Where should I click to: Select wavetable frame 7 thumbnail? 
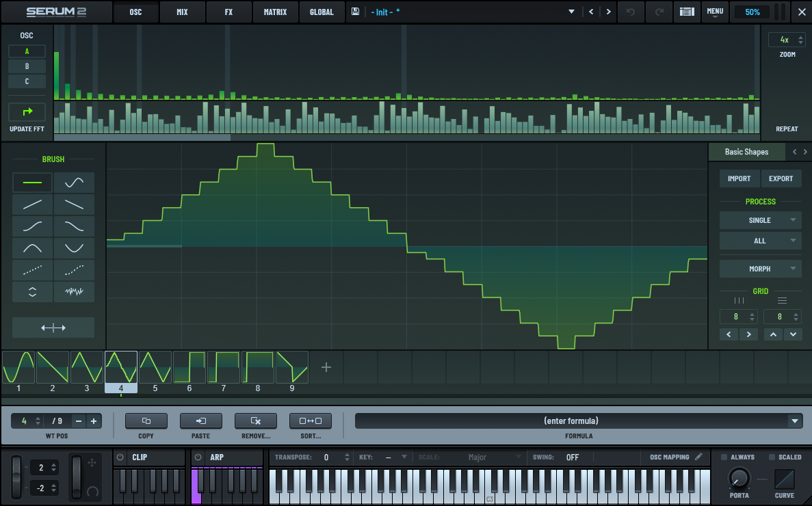[224, 367]
